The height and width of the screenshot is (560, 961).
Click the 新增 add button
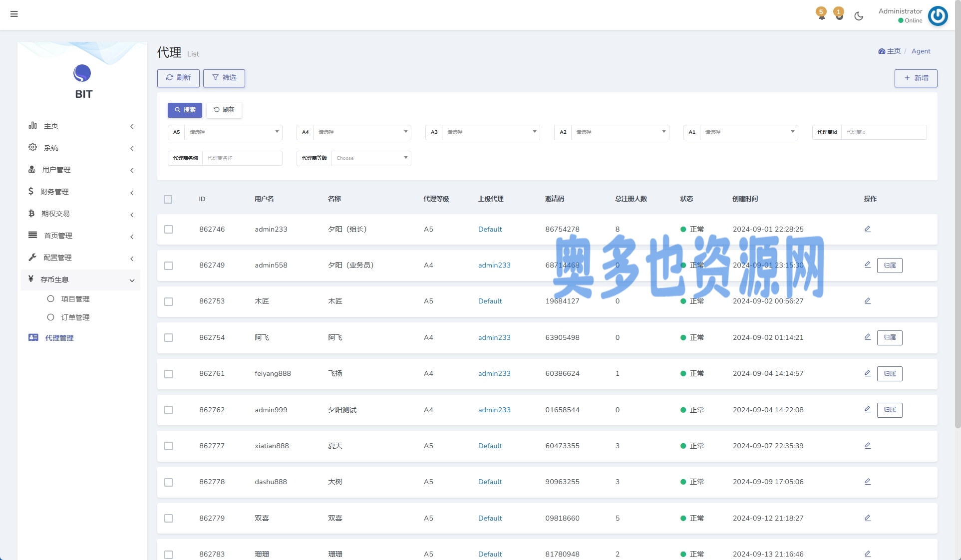click(916, 78)
